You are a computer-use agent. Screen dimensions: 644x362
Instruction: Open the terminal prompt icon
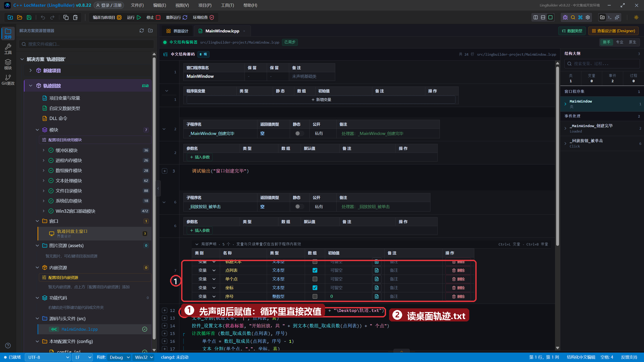point(609,17)
